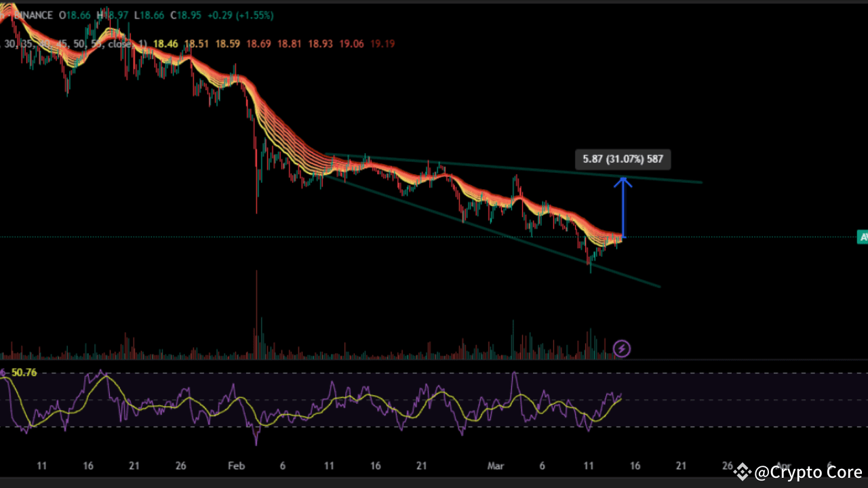868x488 pixels.
Task: Click the blue measurement arrow on chart
Action: [624, 207]
